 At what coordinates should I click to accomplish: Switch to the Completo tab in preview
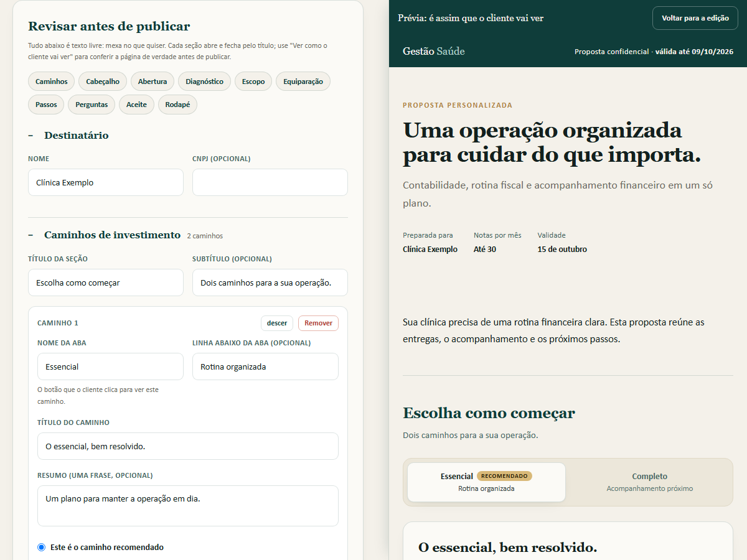click(649, 482)
